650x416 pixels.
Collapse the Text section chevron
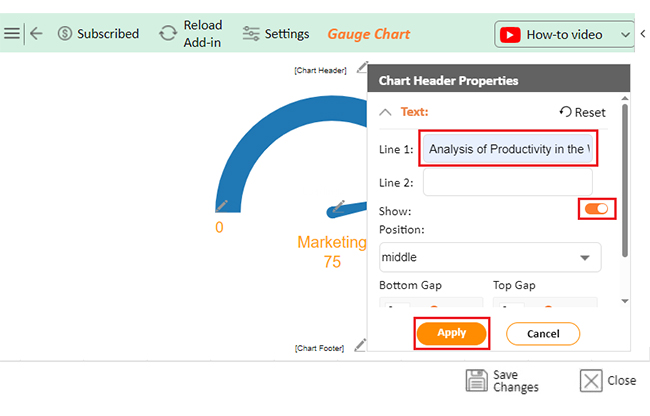click(x=385, y=112)
